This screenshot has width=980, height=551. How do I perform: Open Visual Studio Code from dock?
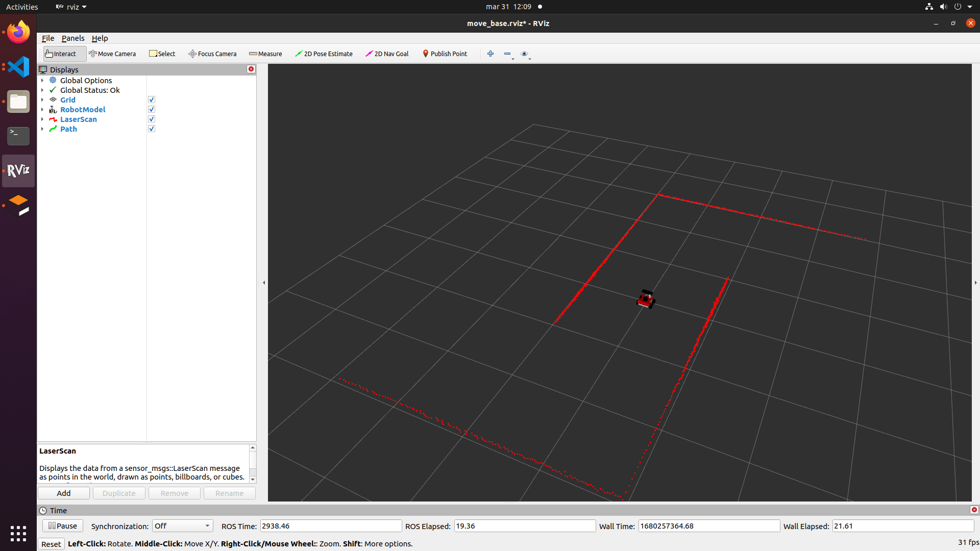pos(18,67)
